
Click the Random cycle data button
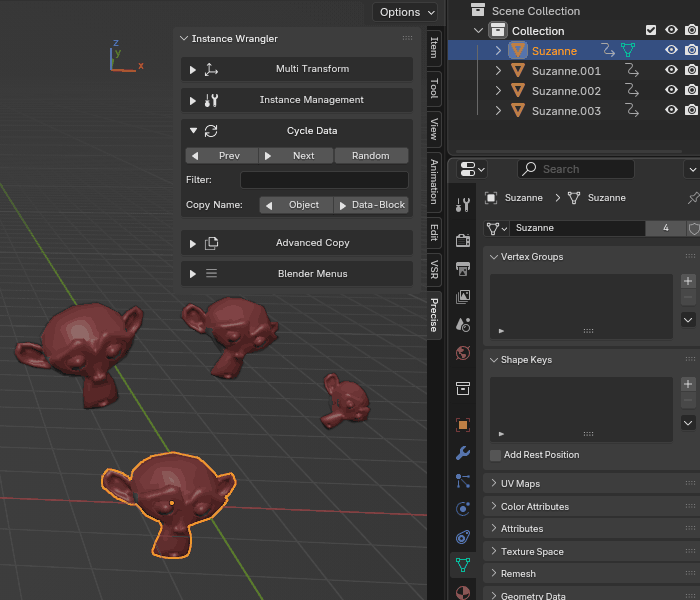[x=371, y=156]
